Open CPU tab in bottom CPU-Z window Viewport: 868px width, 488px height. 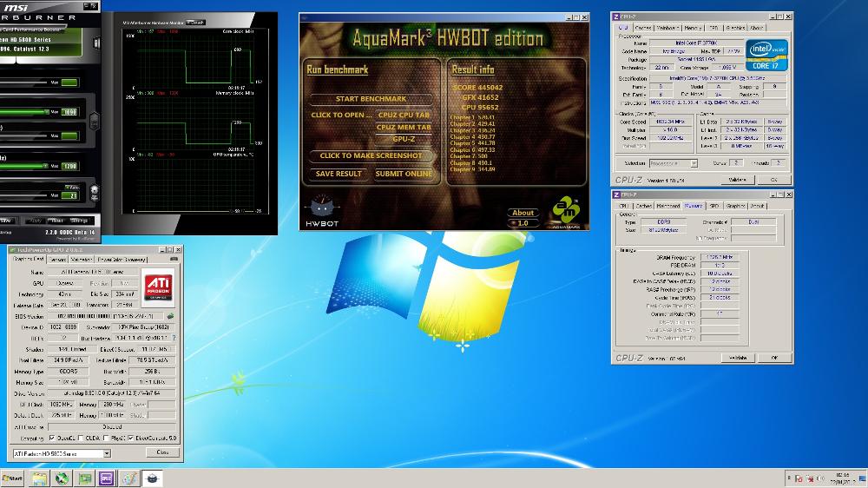tap(624, 206)
